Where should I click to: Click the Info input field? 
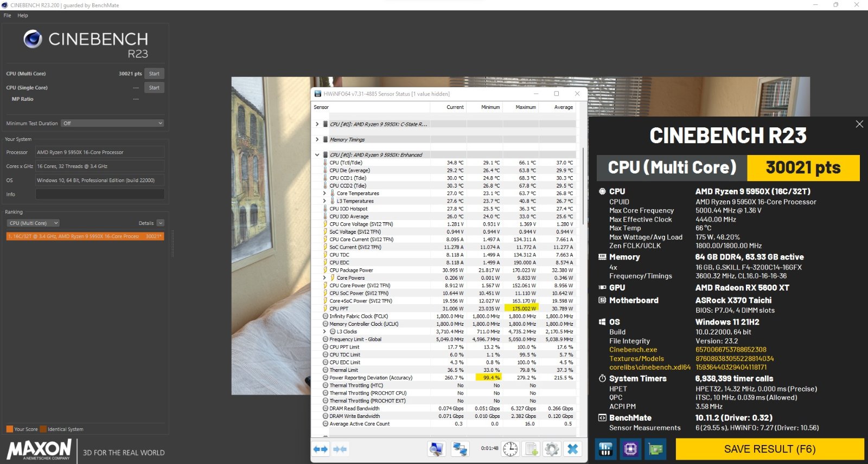(100, 194)
